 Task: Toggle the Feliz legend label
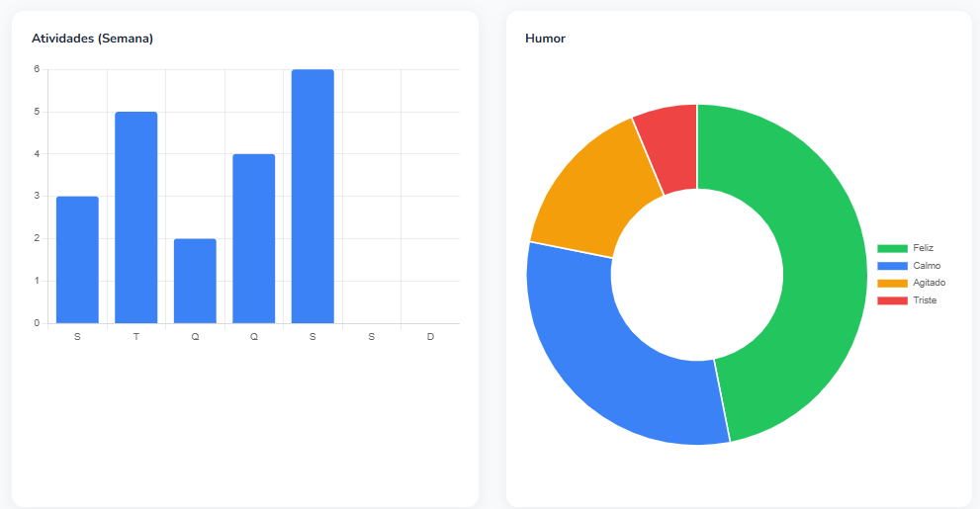[923, 248]
